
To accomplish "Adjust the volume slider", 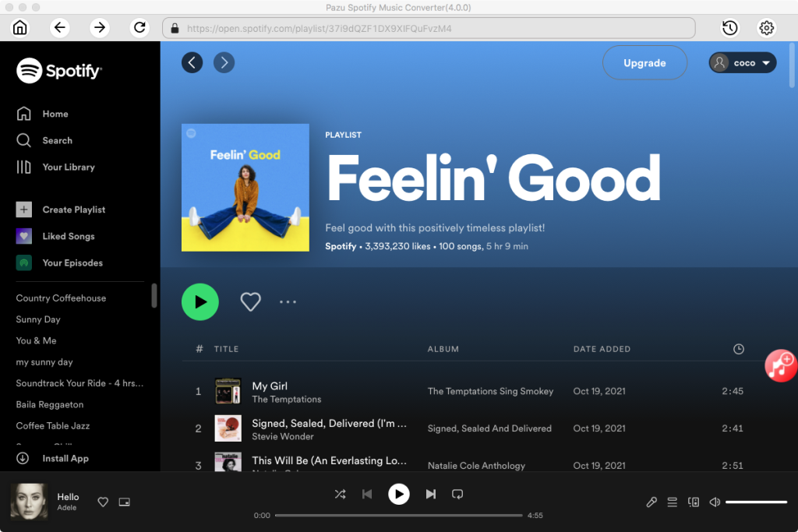I will (756, 502).
